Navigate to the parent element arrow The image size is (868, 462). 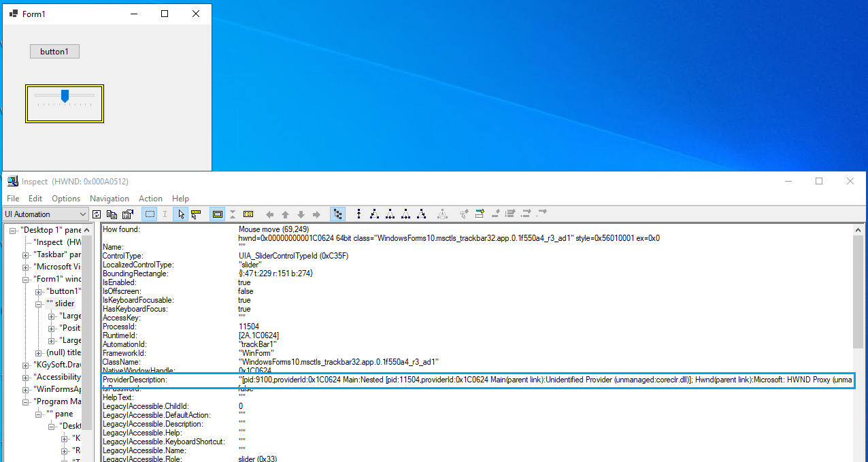point(285,214)
